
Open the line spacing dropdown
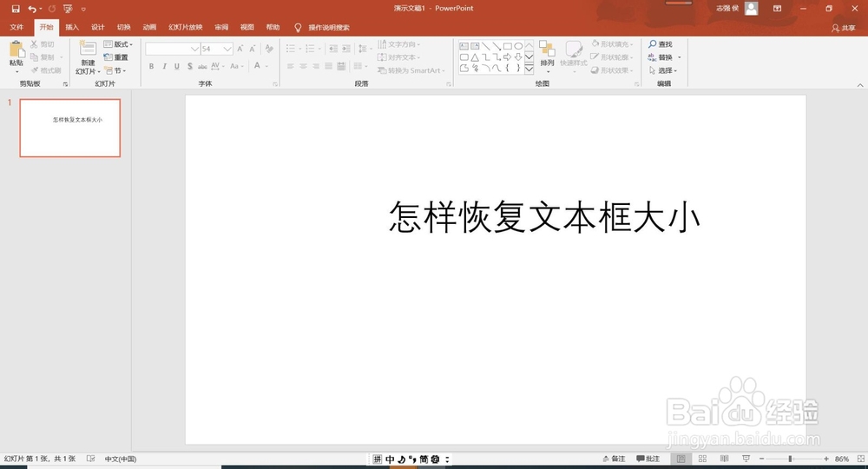[x=364, y=49]
